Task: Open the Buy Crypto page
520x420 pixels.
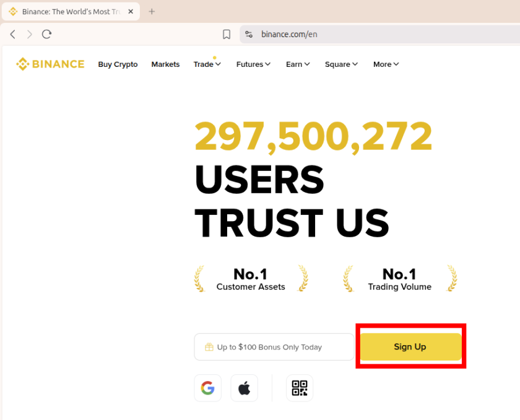Action: [118, 64]
